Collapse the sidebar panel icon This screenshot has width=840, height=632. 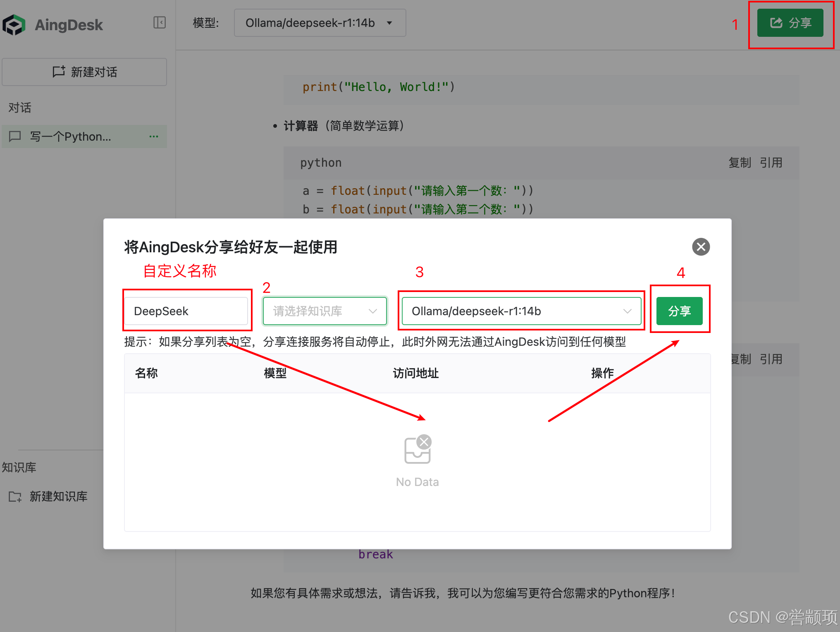coord(159,22)
